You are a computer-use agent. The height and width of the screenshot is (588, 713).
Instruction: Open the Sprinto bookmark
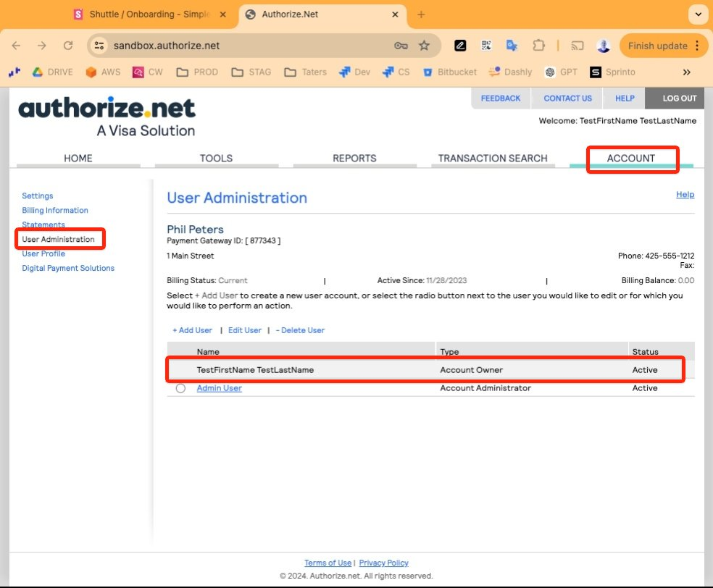pyautogui.click(x=612, y=72)
